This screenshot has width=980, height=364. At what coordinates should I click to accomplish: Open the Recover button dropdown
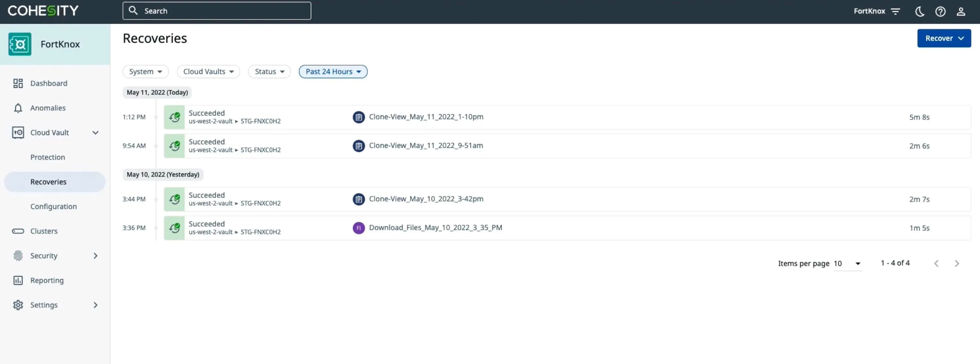click(x=944, y=38)
